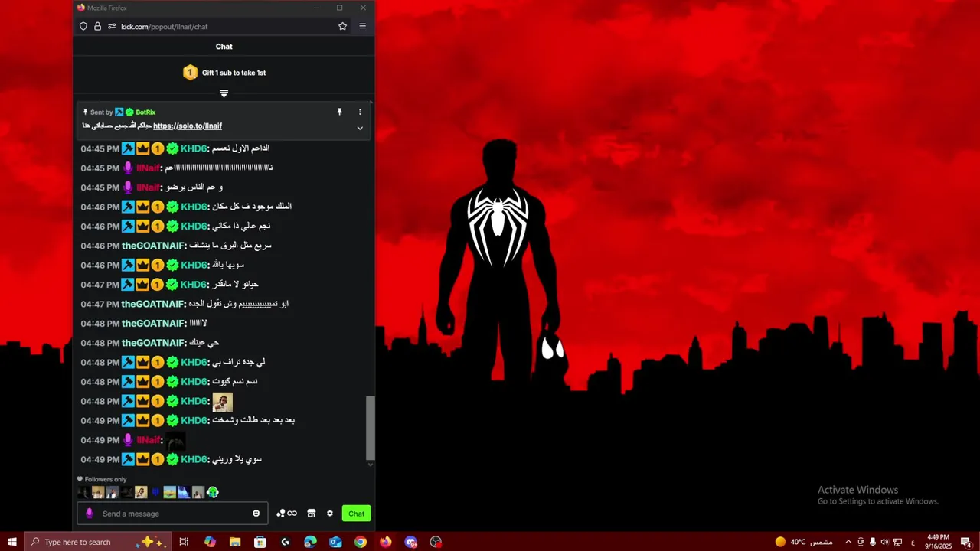This screenshot has height=551, width=980.
Task: Click the padlock site security icon
Action: coord(97,26)
